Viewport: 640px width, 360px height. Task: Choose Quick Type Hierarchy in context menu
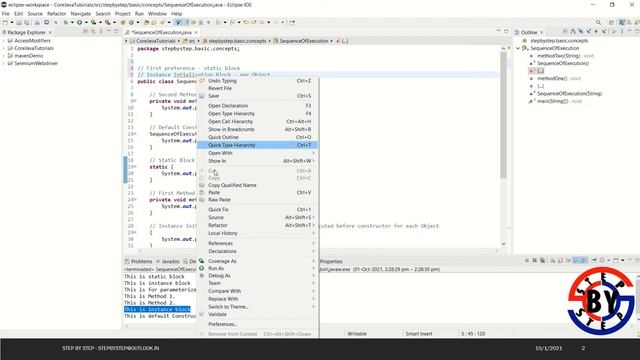257,145
